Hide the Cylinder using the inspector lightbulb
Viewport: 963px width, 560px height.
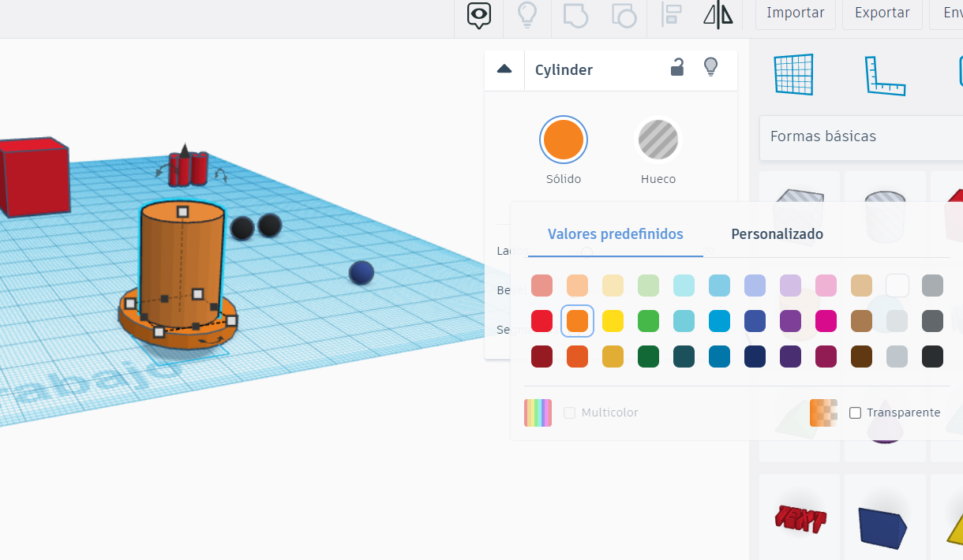[x=711, y=67]
